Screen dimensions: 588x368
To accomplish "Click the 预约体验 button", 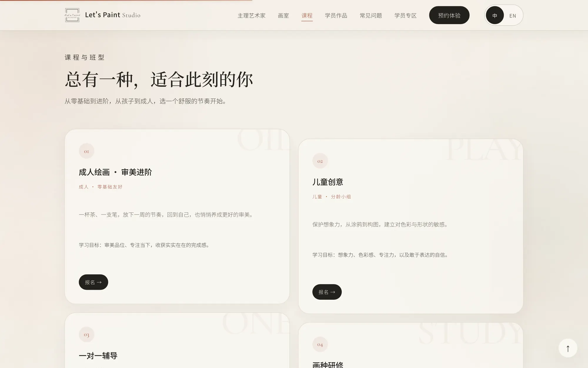I will 449,15.
